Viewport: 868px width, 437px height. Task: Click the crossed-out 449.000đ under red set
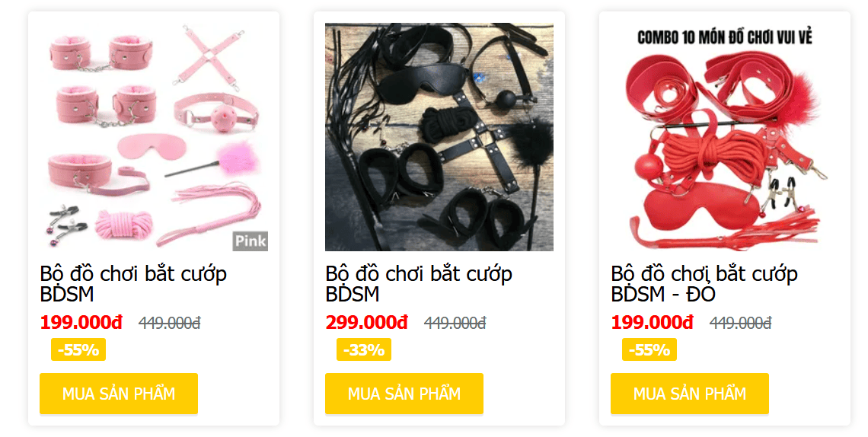tap(741, 323)
